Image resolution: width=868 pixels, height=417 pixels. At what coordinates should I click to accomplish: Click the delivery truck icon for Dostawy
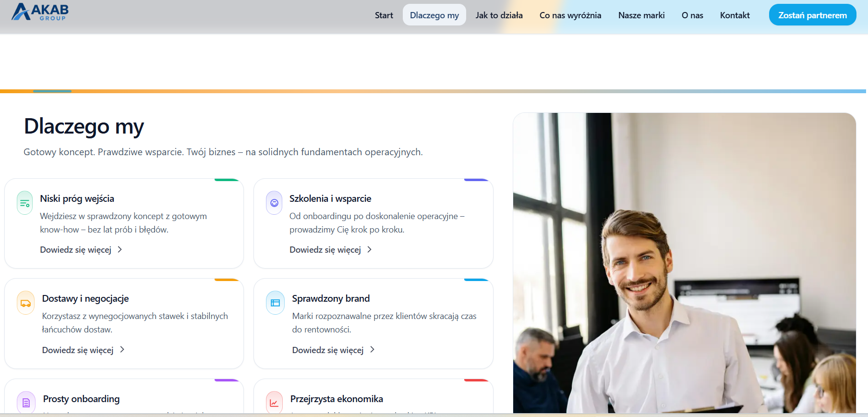pos(25,303)
